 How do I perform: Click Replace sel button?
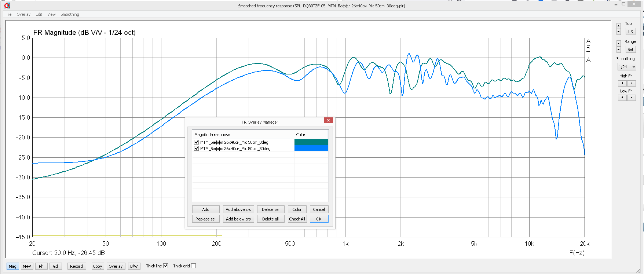coord(206,219)
